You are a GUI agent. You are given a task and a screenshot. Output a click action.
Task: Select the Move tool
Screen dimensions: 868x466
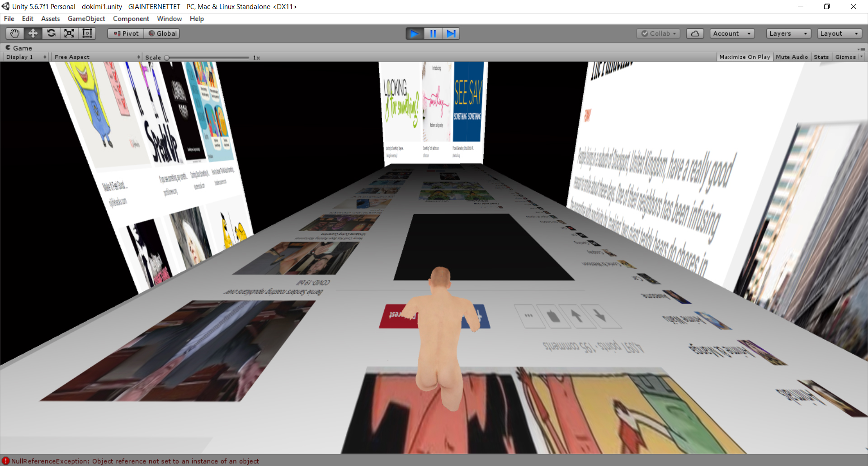(33, 33)
